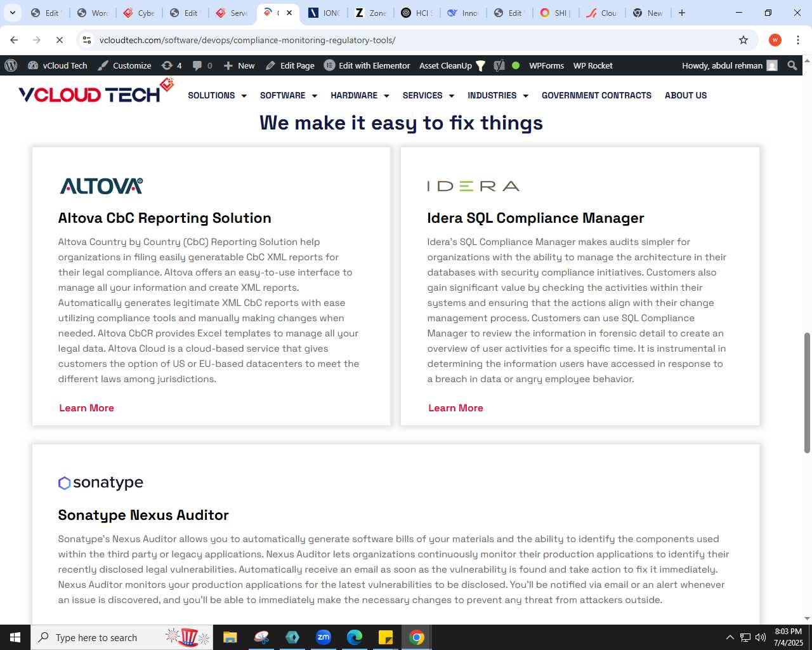The image size is (812, 650).
Task: Open the GOVERNMENT CONTRACTS page
Action: (596, 95)
